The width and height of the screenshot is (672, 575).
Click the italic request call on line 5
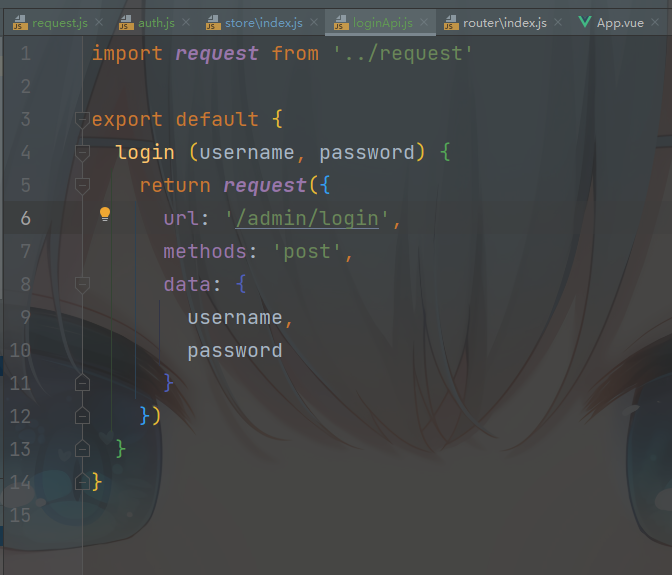point(264,186)
